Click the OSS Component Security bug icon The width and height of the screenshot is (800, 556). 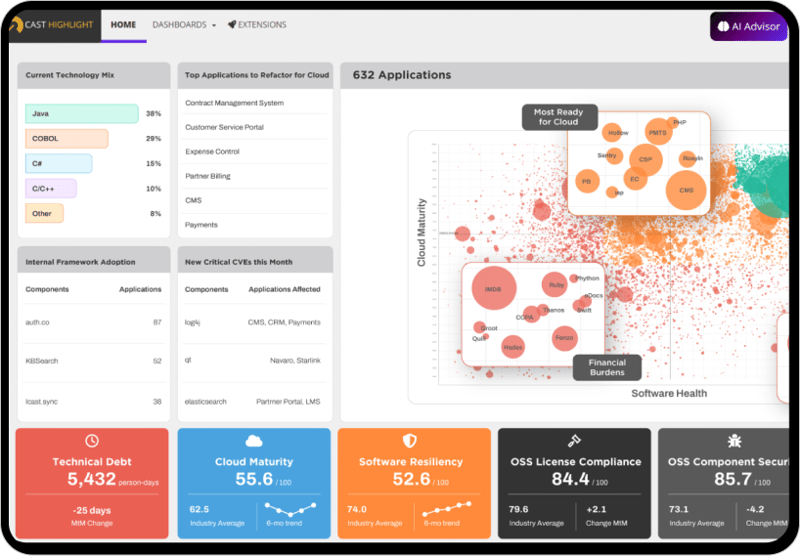click(x=733, y=441)
